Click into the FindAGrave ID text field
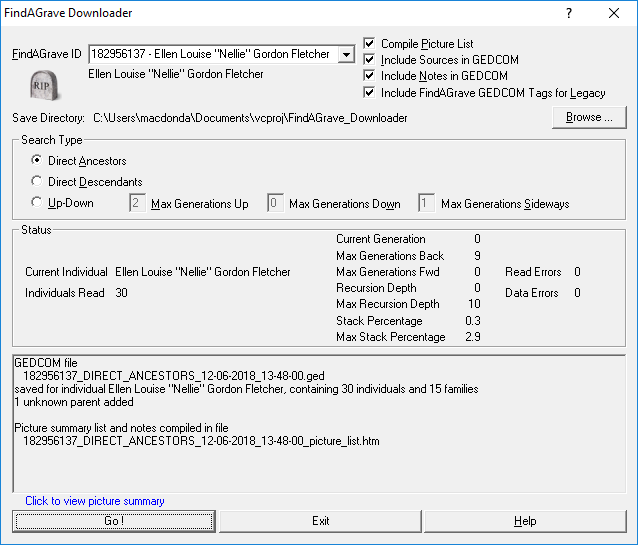Screen dimensions: 639x546 (213, 54)
